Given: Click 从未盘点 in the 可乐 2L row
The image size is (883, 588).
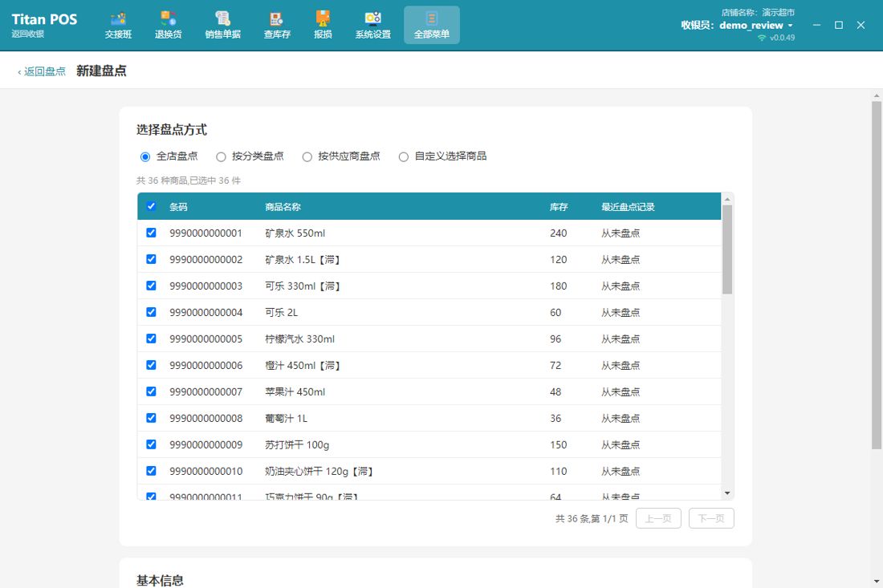Looking at the screenshot, I should (621, 312).
